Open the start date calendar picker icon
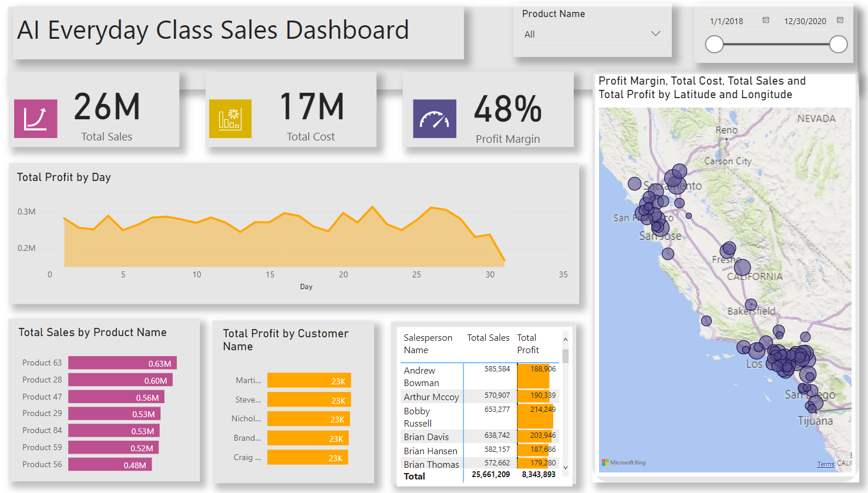 [x=766, y=20]
